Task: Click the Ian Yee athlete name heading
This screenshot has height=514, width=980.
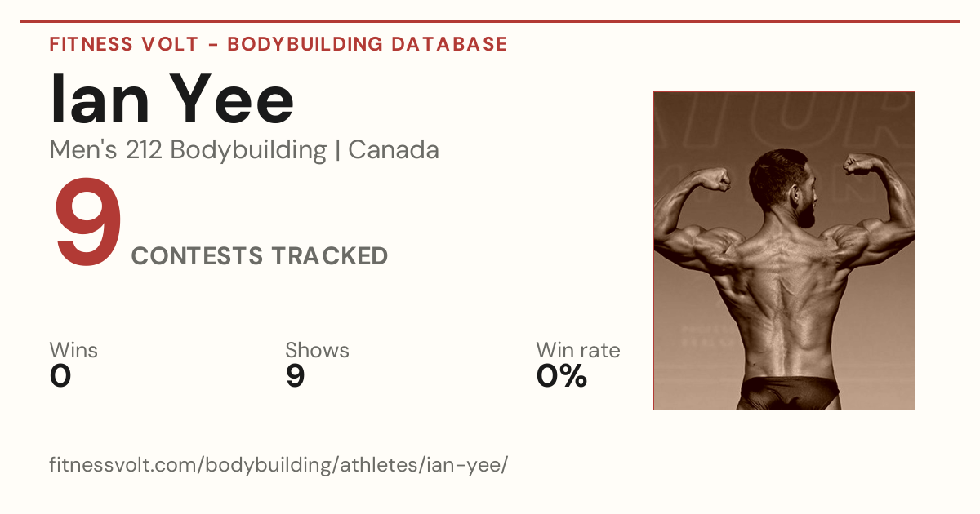Action: [x=171, y=100]
